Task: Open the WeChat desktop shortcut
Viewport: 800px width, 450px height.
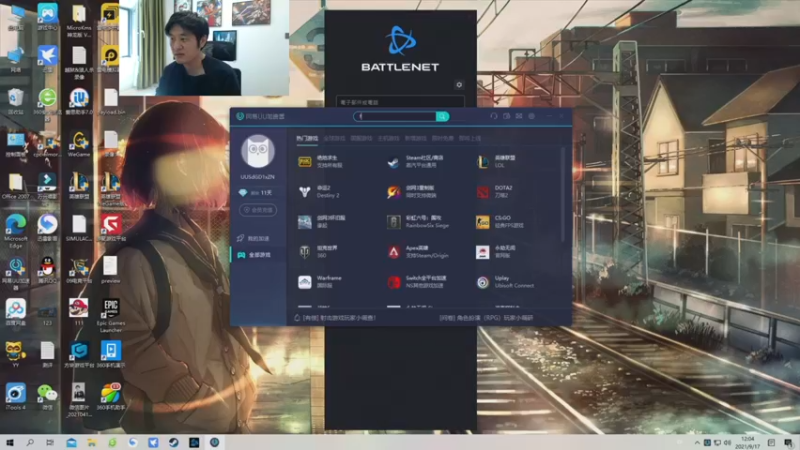Action: pos(47,397)
